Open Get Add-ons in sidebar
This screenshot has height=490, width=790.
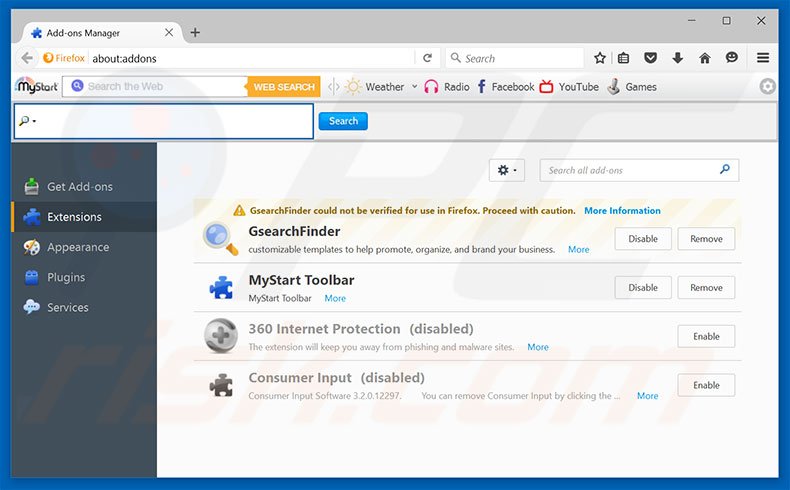pyautogui.click(x=84, y=186)
